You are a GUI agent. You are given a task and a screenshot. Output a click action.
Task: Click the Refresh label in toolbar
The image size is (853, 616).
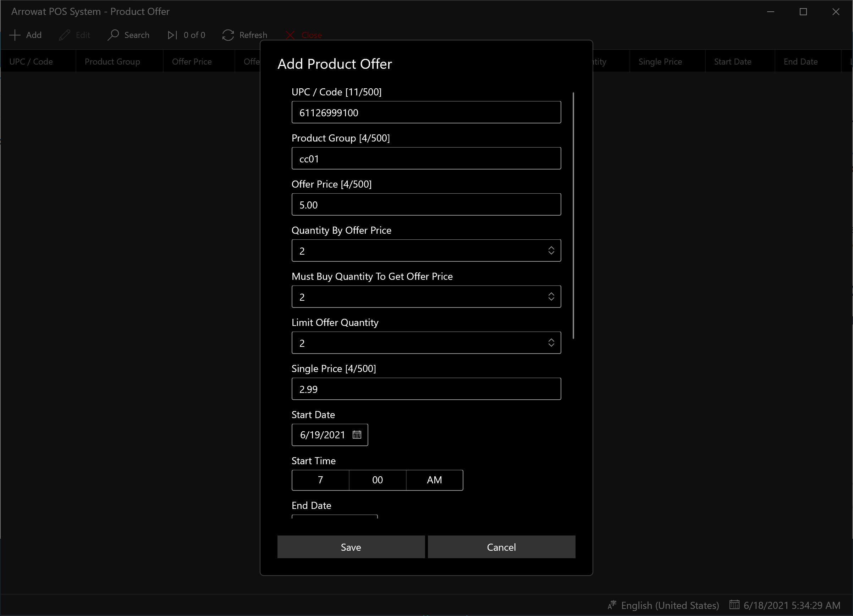(253, 35)
